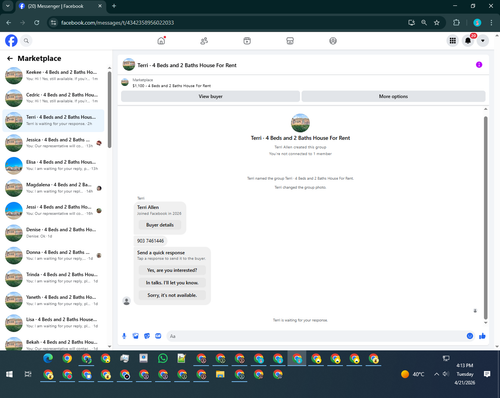Open Windows notification center

click(487, 374)
